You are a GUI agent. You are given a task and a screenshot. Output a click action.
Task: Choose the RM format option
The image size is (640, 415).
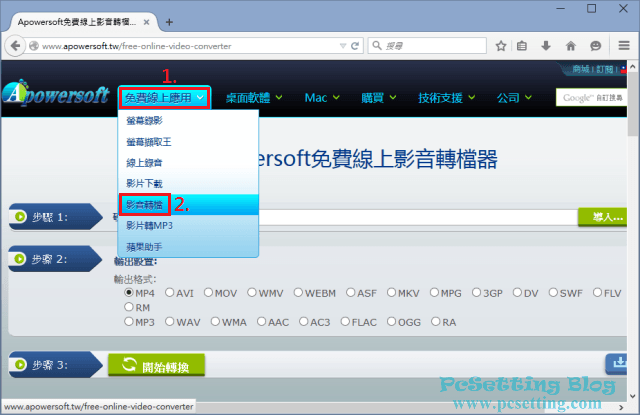tap(129, 306)
